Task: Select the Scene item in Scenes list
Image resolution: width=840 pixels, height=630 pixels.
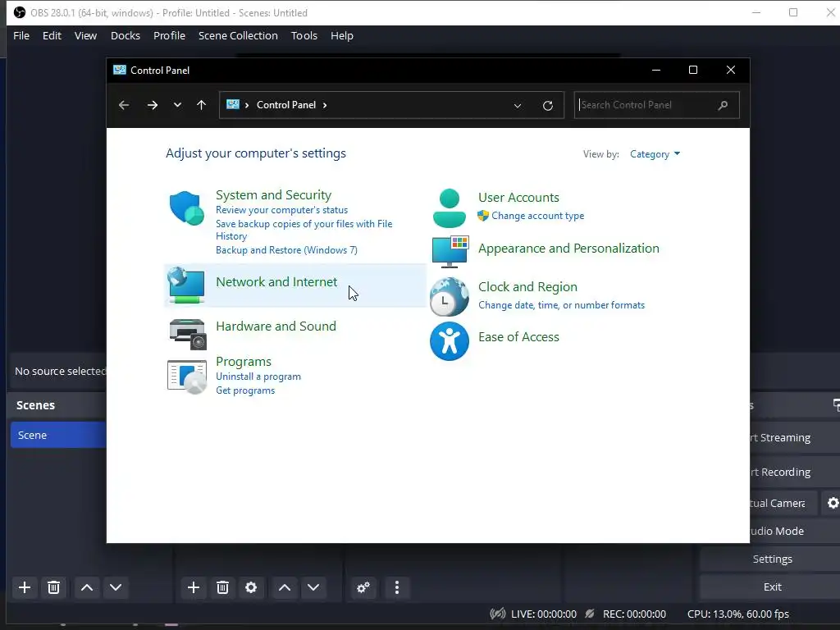Action: pos(58,435)
